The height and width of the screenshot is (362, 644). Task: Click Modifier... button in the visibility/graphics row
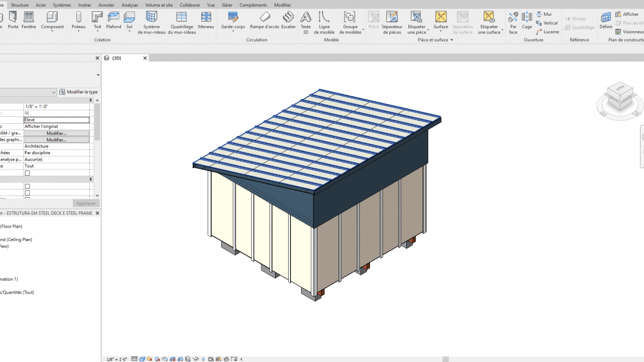pyautogui.click(x=56, y=133)
